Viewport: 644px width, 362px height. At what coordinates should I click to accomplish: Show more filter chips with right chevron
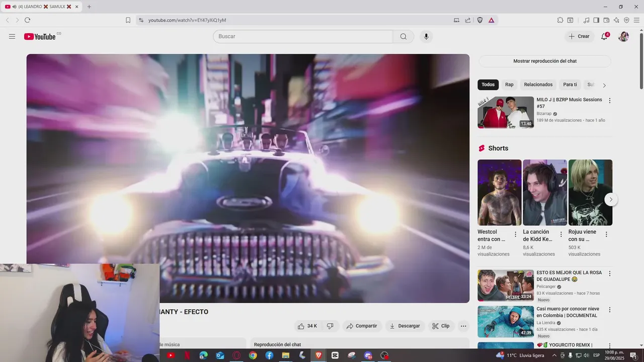coord(604,85)
